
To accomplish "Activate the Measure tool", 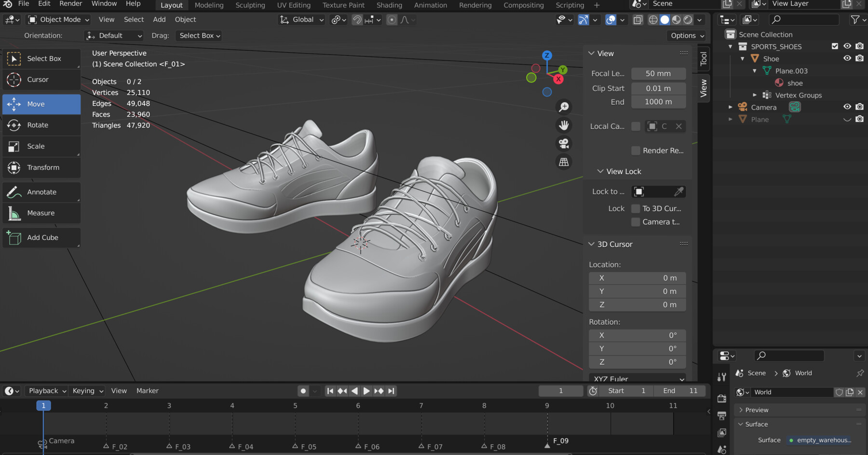I will click(x=41, y=213).
